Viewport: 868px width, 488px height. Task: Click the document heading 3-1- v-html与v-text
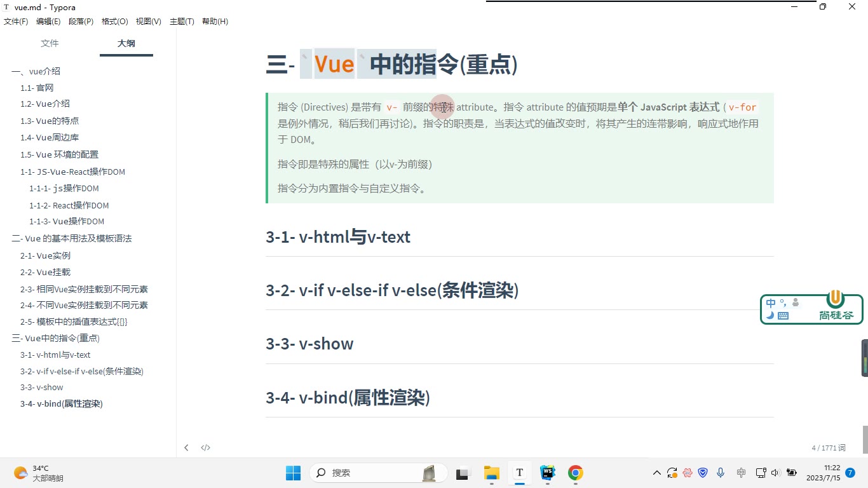[x=338, y=237]
